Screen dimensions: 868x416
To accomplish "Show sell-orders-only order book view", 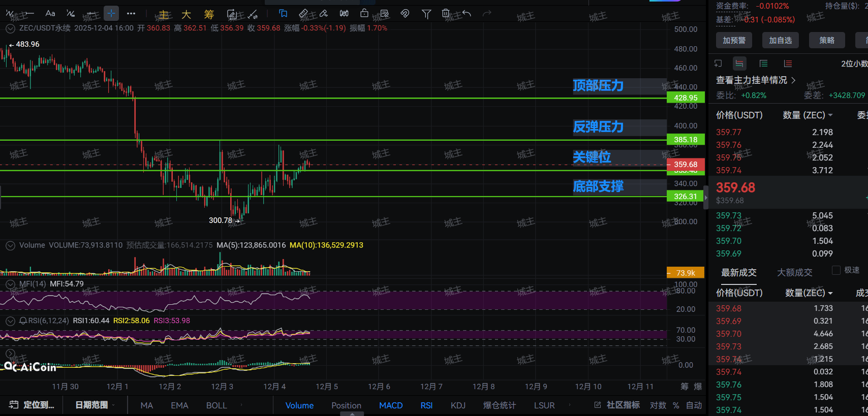I will click(788, 63).
